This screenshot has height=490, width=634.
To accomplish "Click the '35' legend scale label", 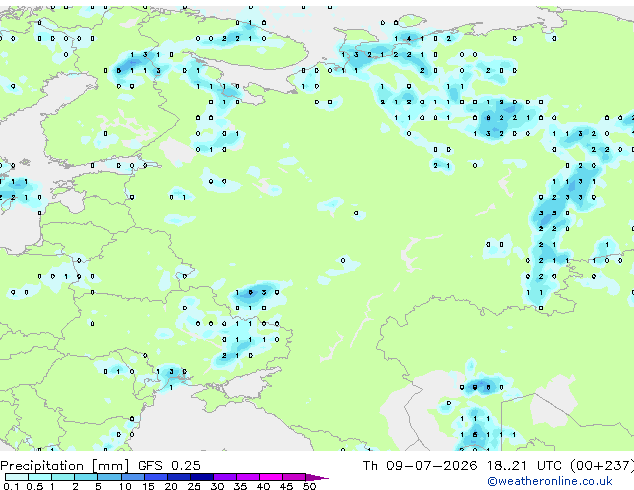I will [240, 486].
